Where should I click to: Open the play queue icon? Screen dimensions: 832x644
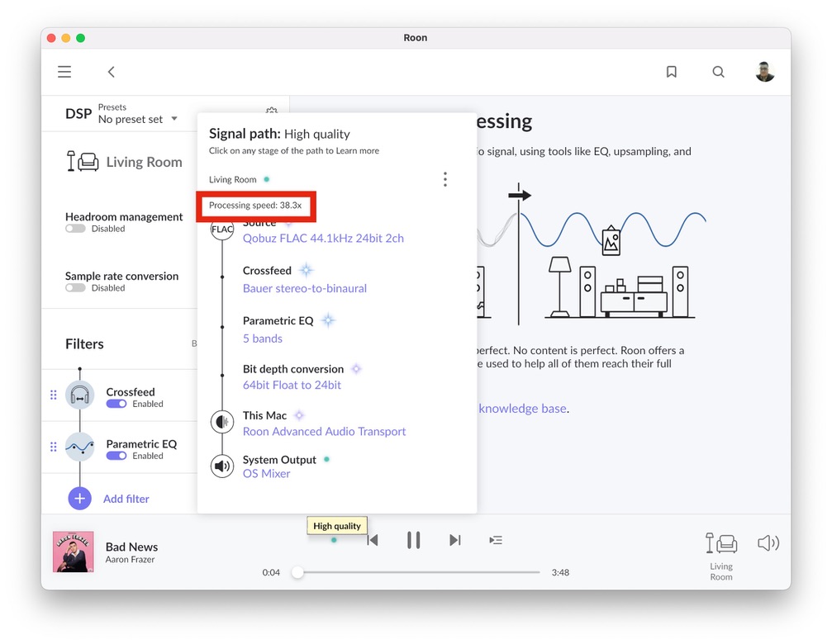tap(496, 540)
